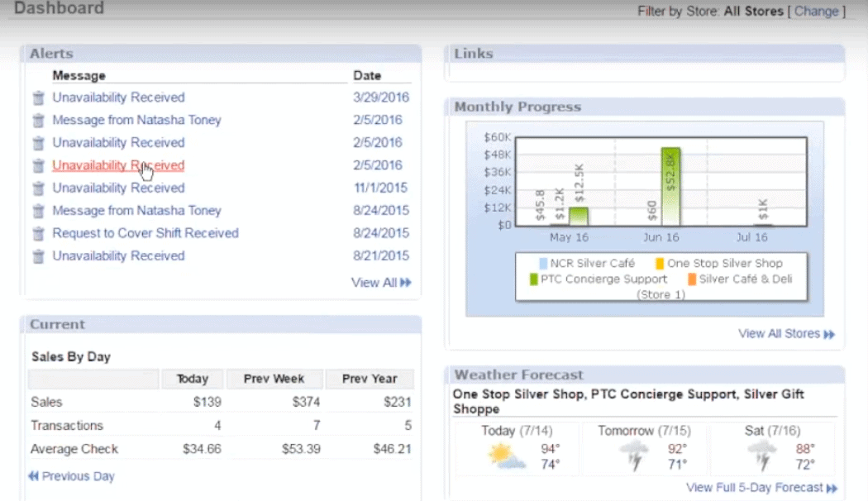Click the trash icon for the hovered red Unavailability alert
The image size is (868, 501).
coord(38,166)
